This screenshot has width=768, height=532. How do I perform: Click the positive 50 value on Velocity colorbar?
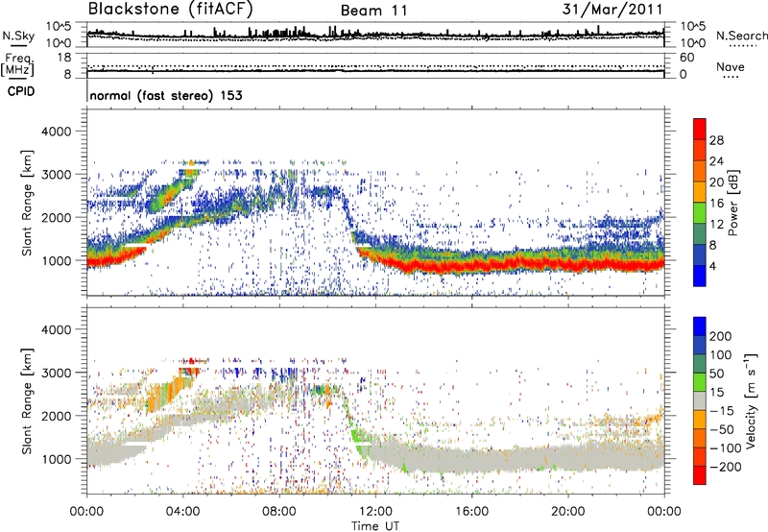(x=716, y=374)
